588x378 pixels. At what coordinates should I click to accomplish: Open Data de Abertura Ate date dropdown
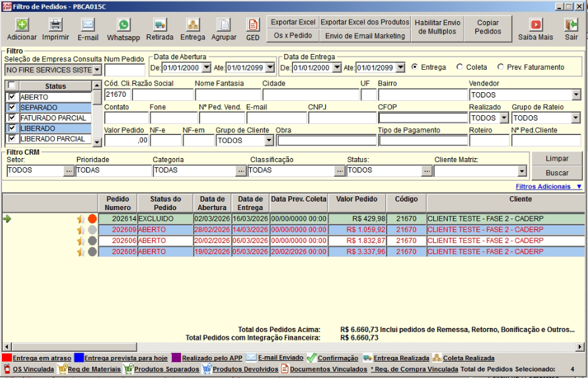coord(270,68)
